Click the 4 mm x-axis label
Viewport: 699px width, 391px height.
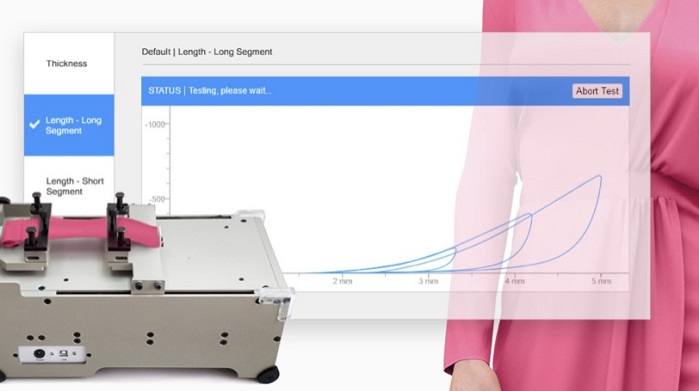pos(514,281)
